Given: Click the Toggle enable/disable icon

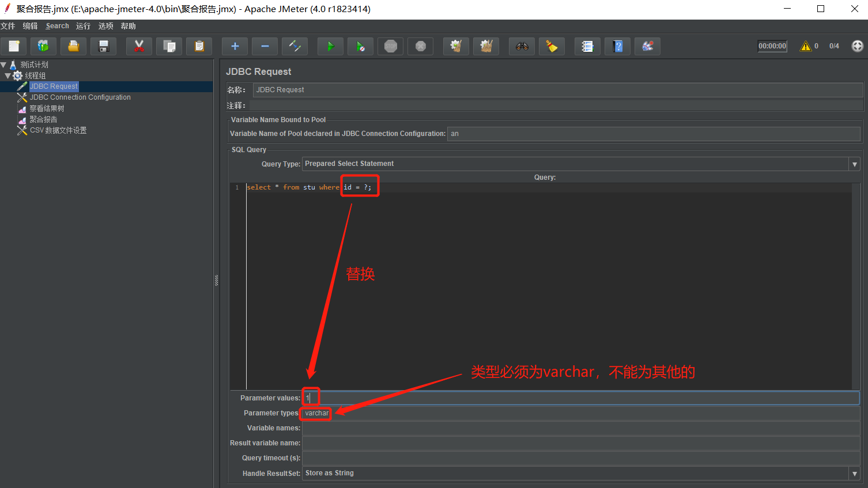Looking at the screenshot, I should (295, 46).
